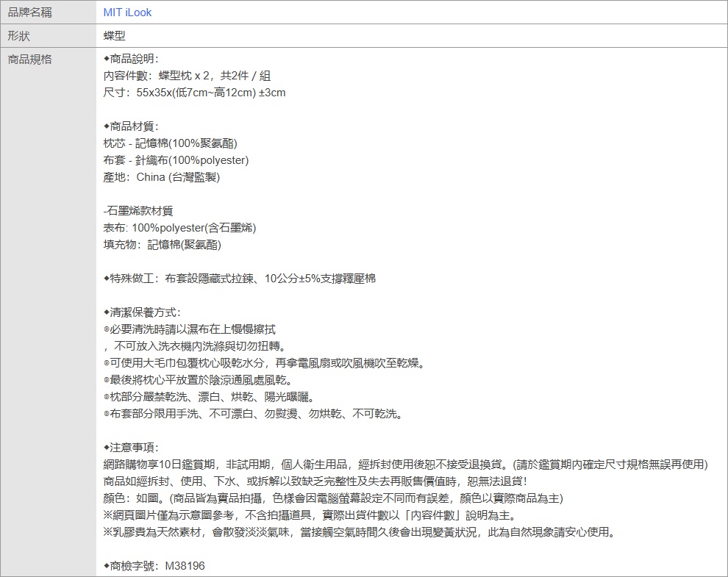Click the -石墨烯款材質 line

(x=138, y=211)
